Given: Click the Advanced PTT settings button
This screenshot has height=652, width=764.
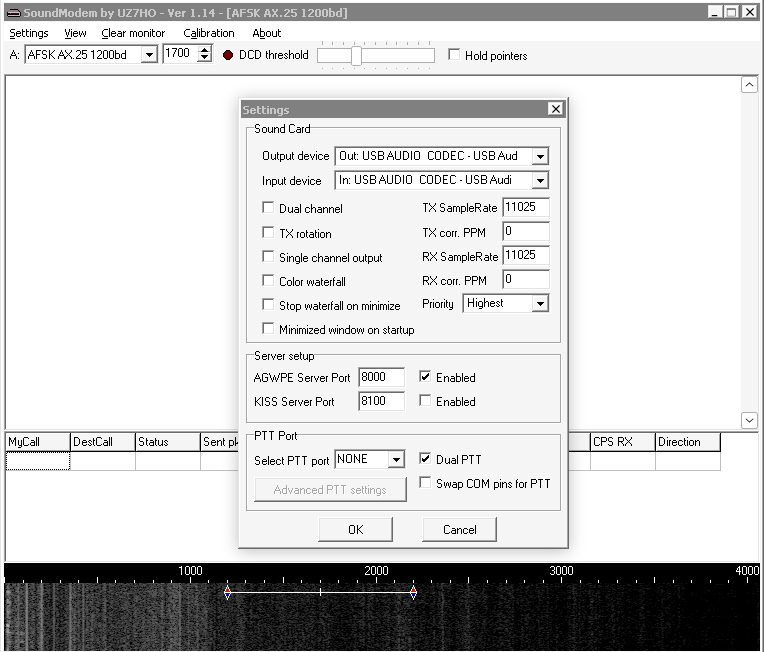Looking at the screenshot, I should [330, 490].
